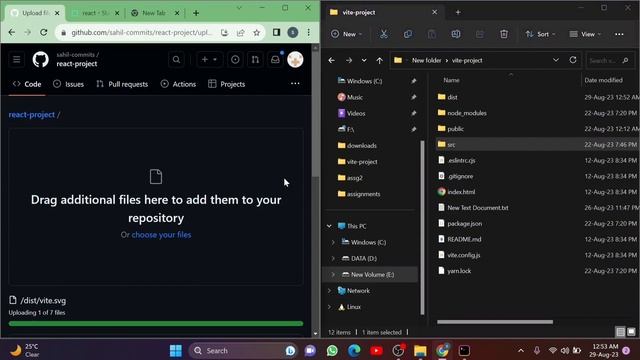
Task: Cut selected item in File Explorer
Action: [384, 34]
